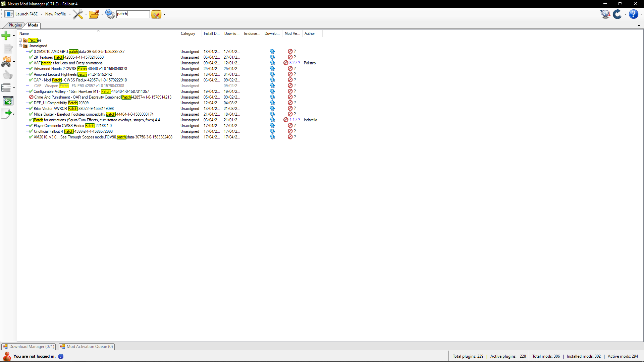
Task: Open the Tools wrench and screwdriver icon
Action: point(78,14)
